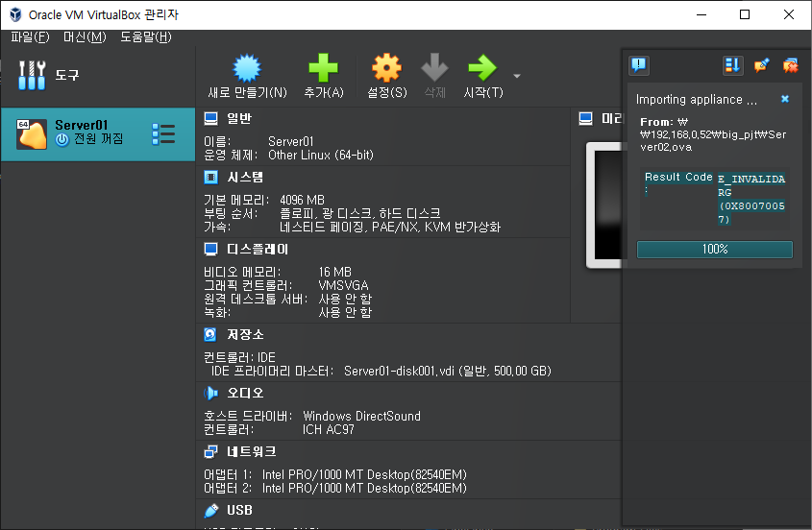Toggle notification sort order icon
The image size is (812, 530).
click(733, 65)
